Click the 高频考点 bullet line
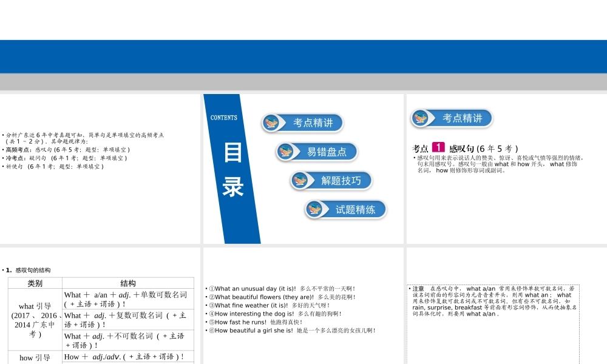The height and width of the screenshot is (364, 607). pos(68,150)
